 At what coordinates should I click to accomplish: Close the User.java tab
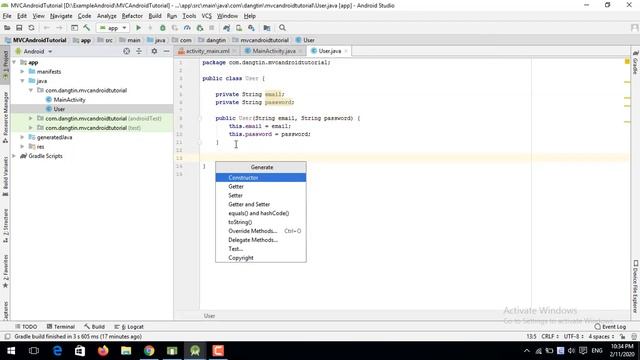click(x=346, y=51)
